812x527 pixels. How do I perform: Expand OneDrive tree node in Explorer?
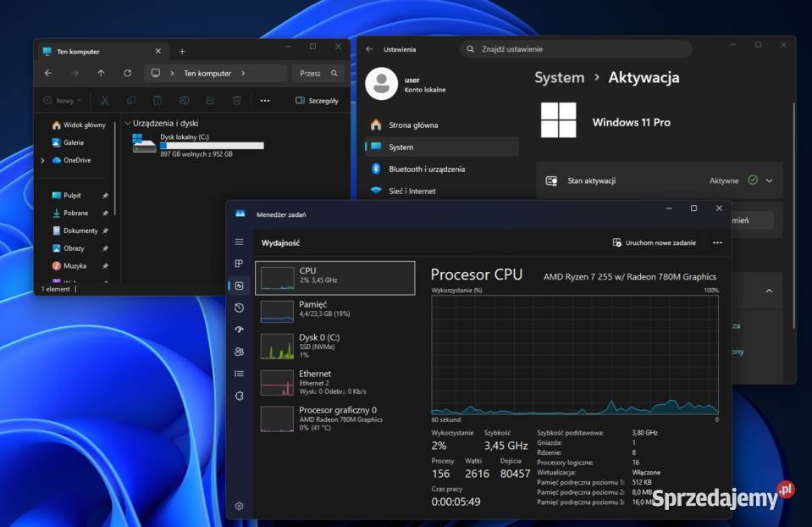(x=42, y=161)
